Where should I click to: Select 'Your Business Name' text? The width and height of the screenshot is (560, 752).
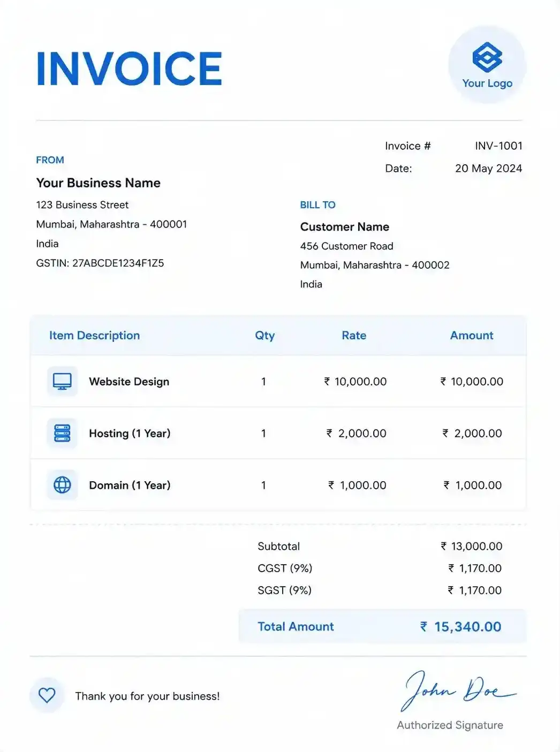(x=98, y=183)
